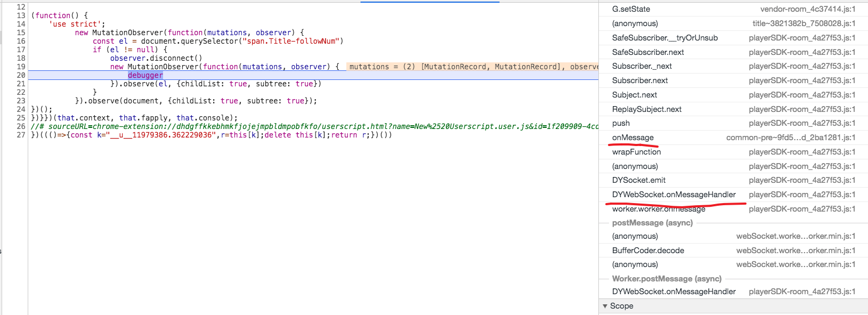The height and width of the screenshot is (315, 868).
Task: Set a breakpoint on line 16
Action: tap(21, 41)
